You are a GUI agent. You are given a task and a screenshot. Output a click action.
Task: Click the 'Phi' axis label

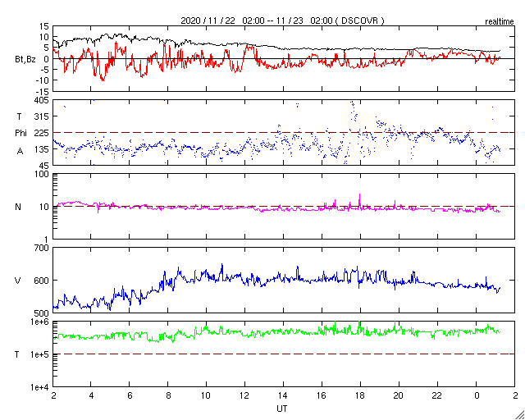point(21,133)
